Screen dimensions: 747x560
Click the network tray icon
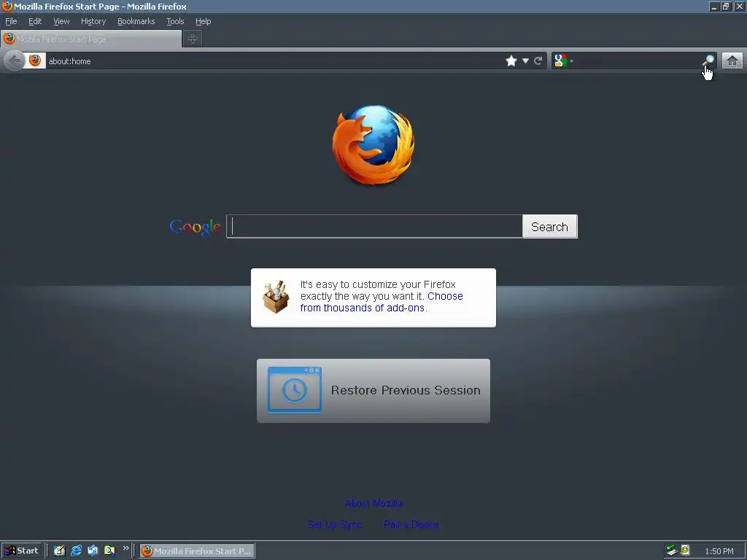click(672, 551)
